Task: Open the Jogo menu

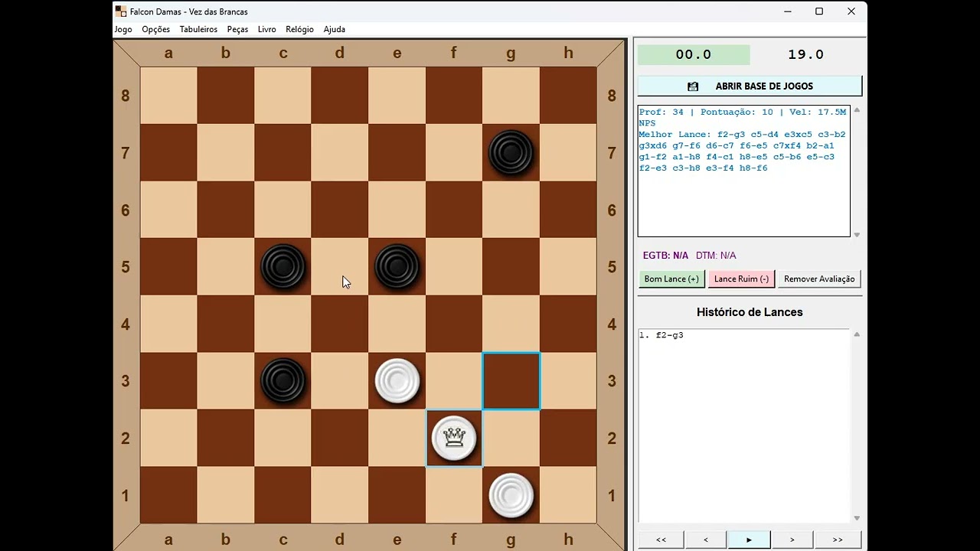Action: click(x=123, y=29)
